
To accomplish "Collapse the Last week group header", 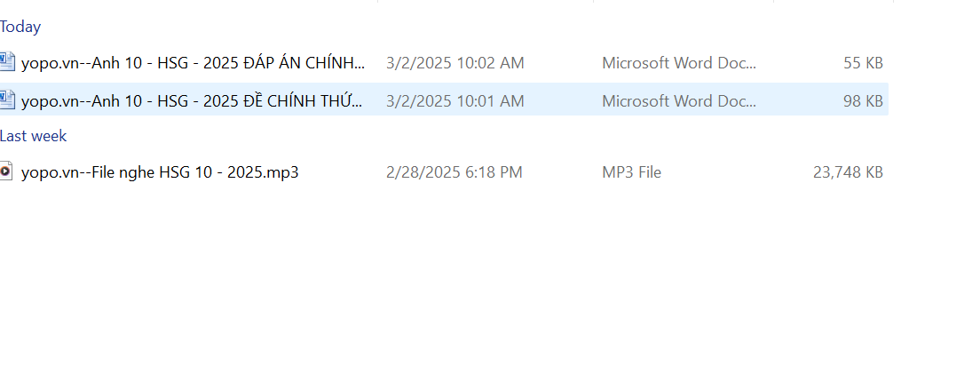I will coord(33,136).
